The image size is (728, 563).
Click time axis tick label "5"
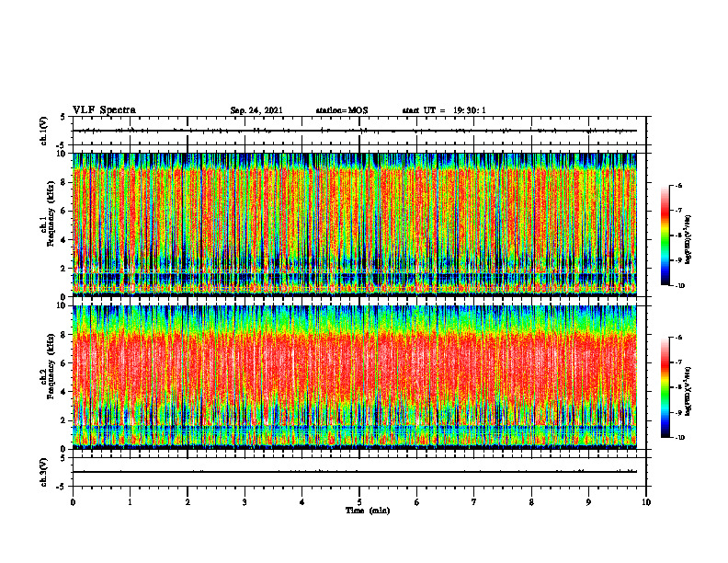(x=359, y=502)
